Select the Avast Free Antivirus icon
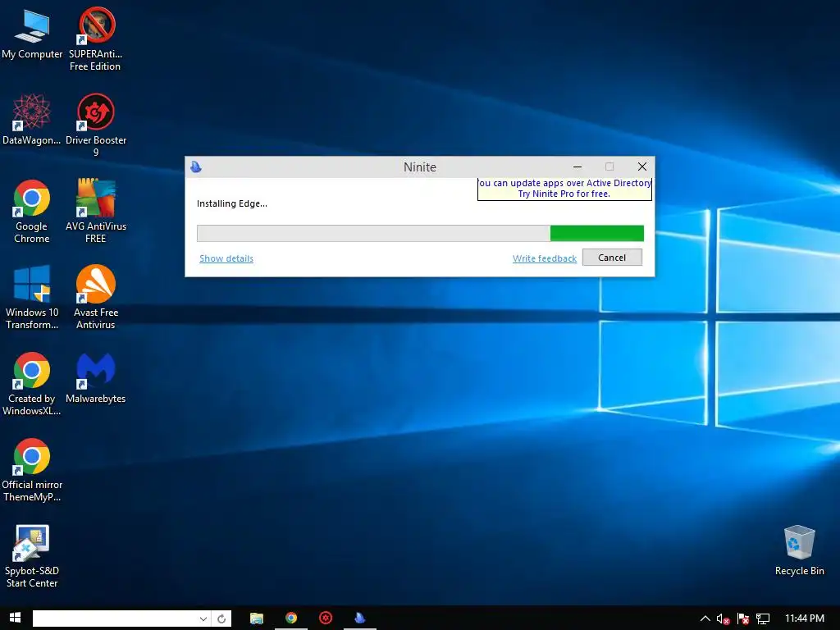 [x=96, y=297]
